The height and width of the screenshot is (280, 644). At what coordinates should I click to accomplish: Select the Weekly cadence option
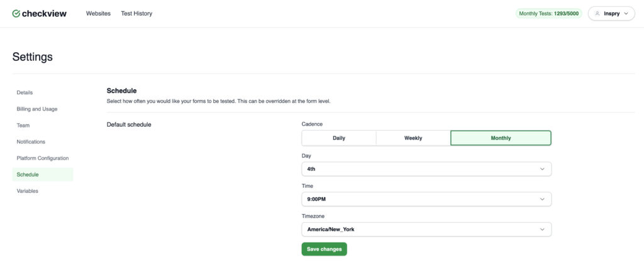(x=413, y=138)
